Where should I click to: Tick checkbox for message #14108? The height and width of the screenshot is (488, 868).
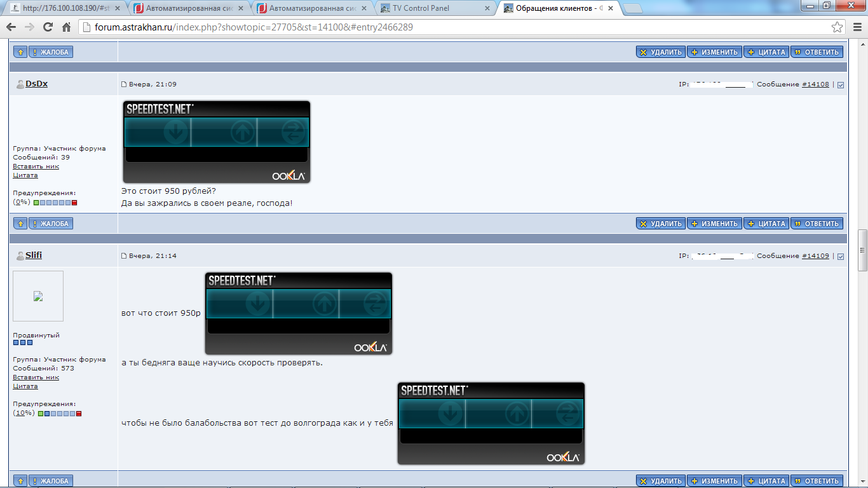point(841,85)
